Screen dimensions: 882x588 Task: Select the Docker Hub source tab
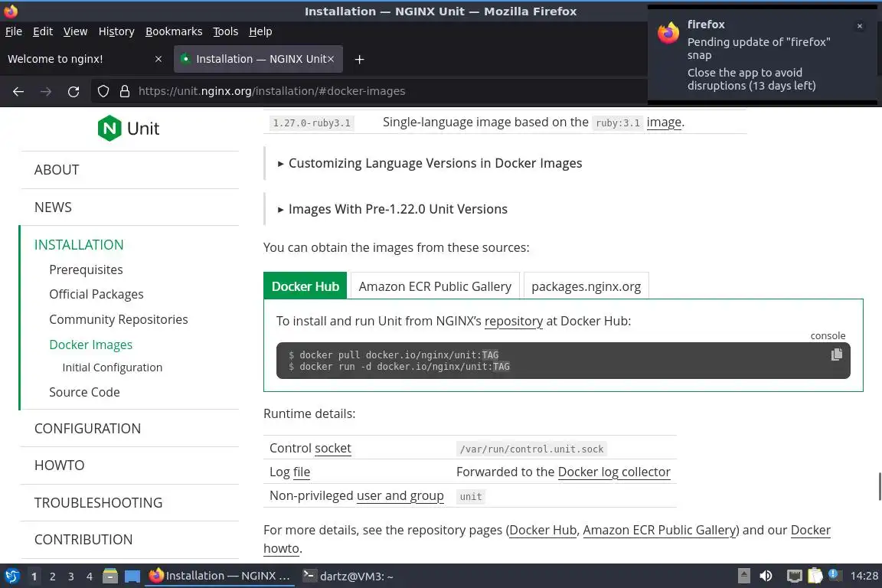[x=305, y=286]
